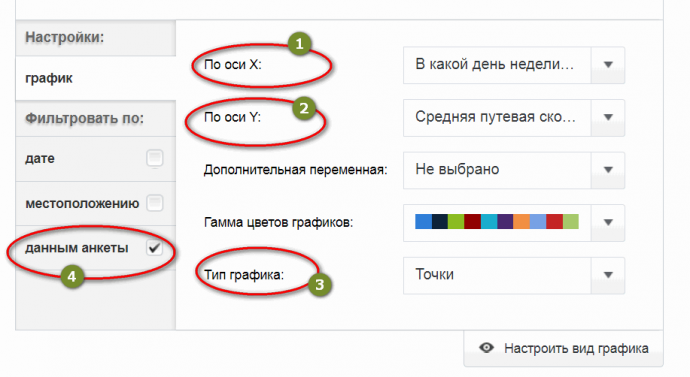Open the «По оси X» dropdown arrow
This screenshot has height=377, width=690.
(608, 65)
